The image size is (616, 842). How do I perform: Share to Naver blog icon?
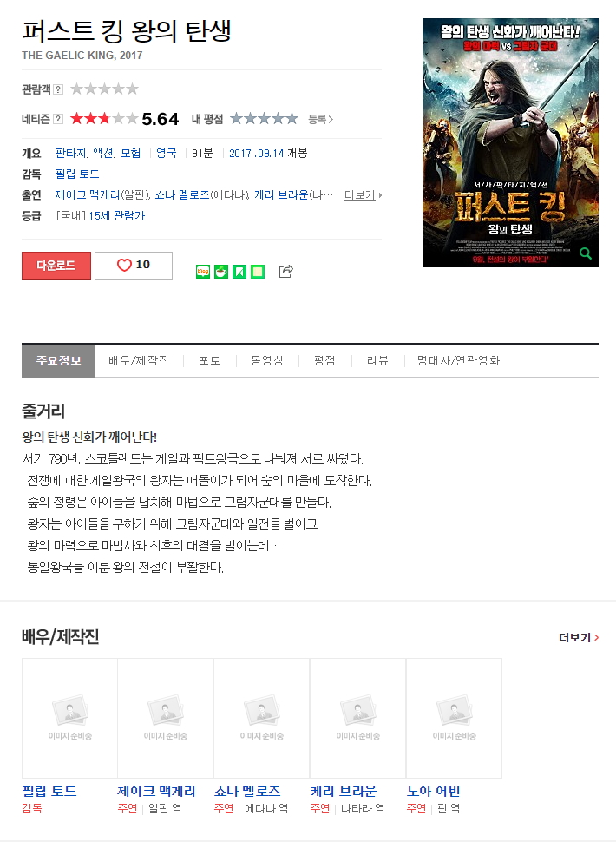point(203,272)
